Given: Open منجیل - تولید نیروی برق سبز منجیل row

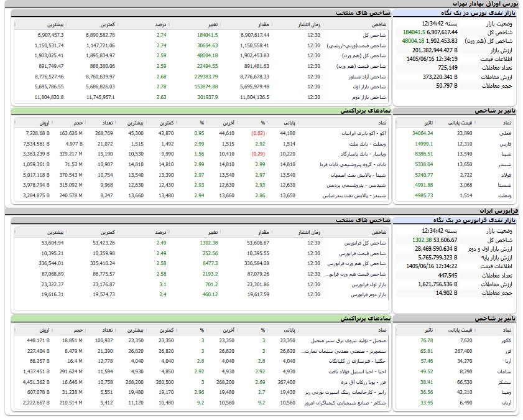Looking at the screenshot, I should [348, 340].
